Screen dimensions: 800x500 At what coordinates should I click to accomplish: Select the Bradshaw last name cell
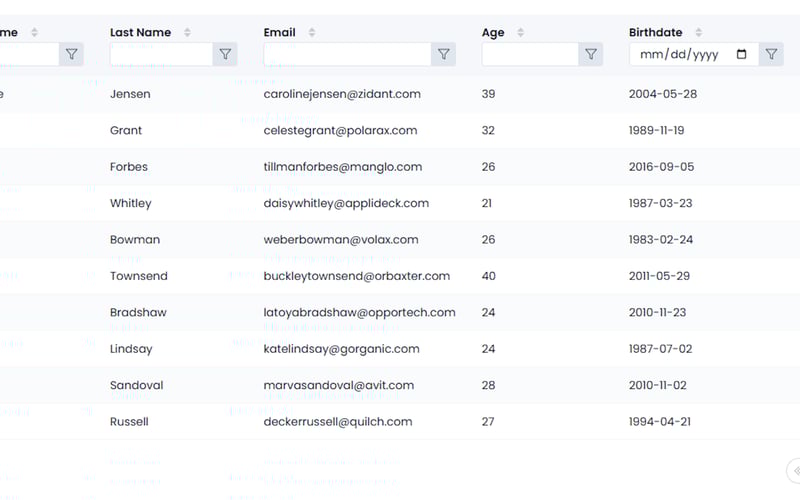(138, 312)
